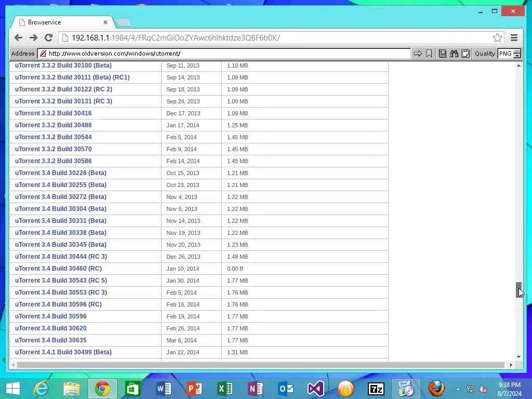The width and height of the screenshot is (532, 399).
Task: Click the bookmark ribbon icon in Browservice toolbar
Action: [x=429, y=54]
